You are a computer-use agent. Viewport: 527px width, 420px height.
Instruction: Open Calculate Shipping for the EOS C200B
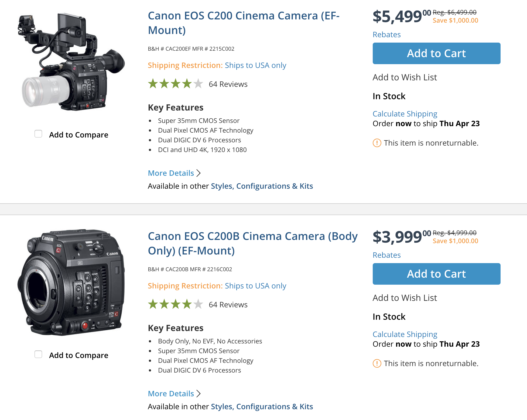pos(405,334)
